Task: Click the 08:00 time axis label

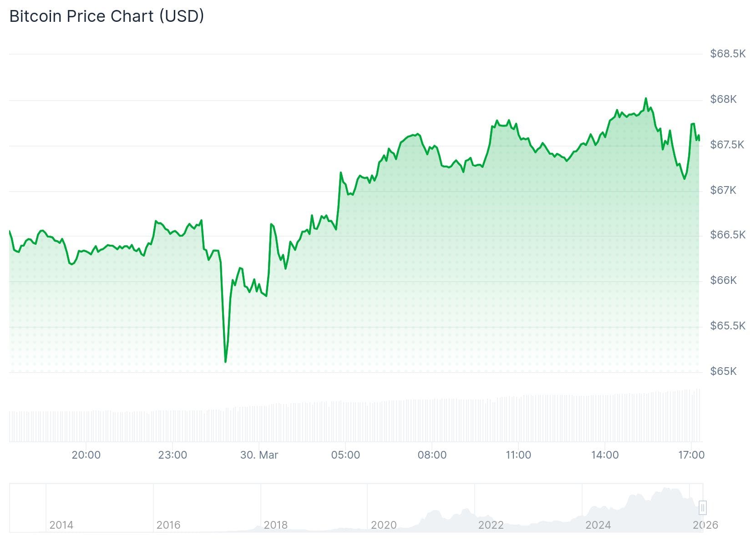Action: [432, 455]
